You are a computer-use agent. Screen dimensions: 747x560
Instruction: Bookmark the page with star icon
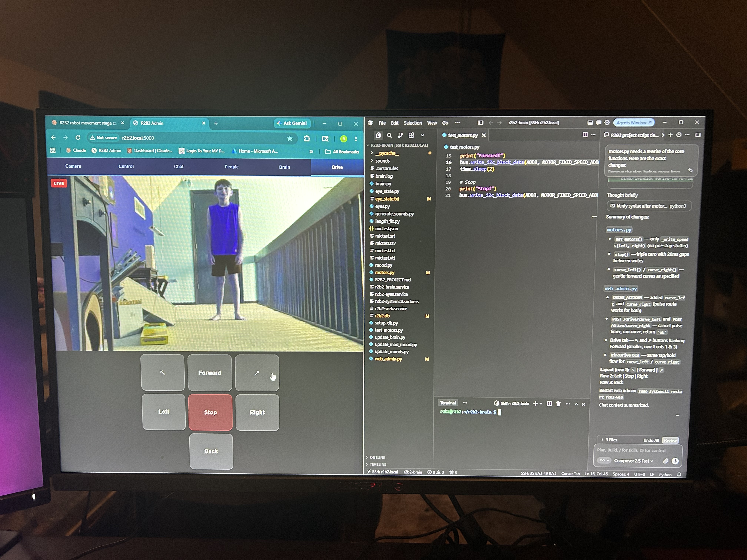coord(289,138)
